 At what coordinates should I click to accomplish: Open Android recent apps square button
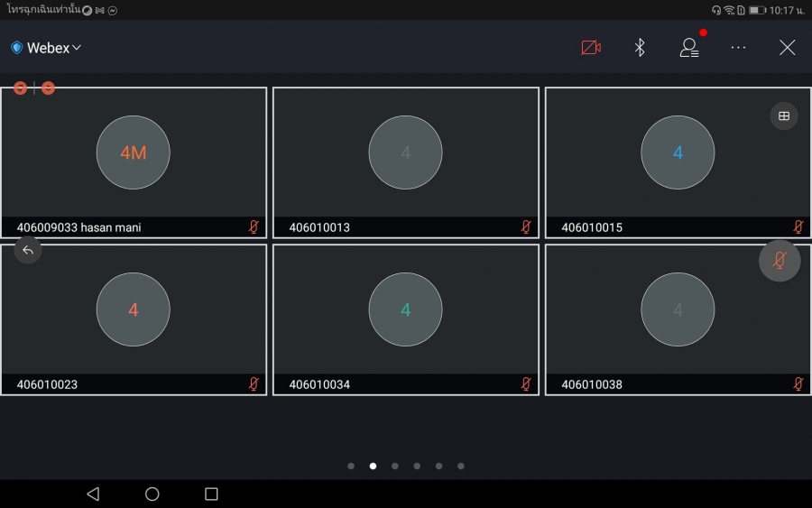point(211,494)
